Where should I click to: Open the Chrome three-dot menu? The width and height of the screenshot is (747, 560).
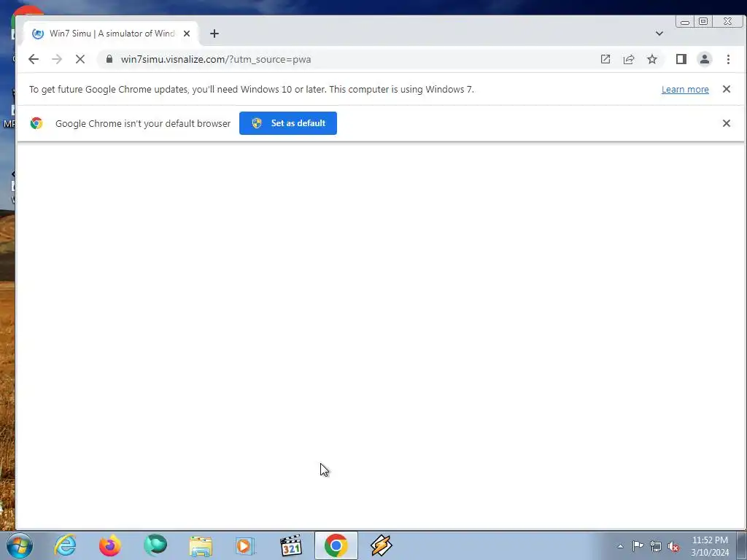728,59
